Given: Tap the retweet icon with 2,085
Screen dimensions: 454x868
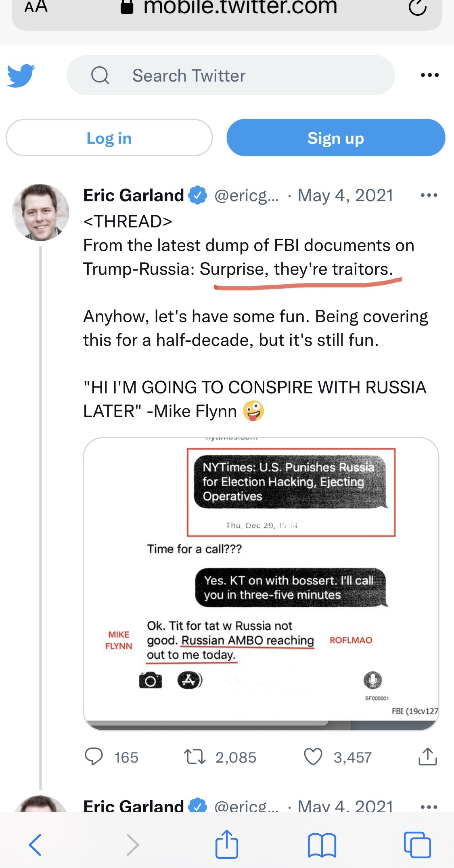Looking at the screenshot, I should click(x=195, y=757).
